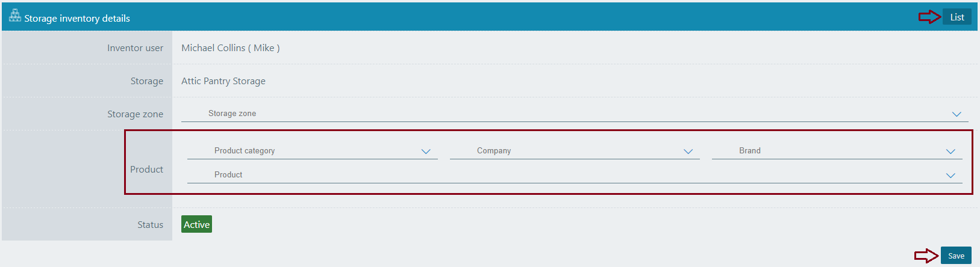Click the Storage inventory details title
This screenshot has height=267, width=980.
tap(77, 19)
